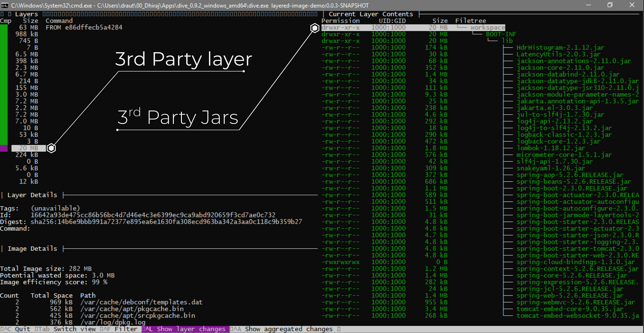The image size is (644, 333).
Task: Select the 53 kB layer row
Action: pyautogui.click(x=29, y=135)
